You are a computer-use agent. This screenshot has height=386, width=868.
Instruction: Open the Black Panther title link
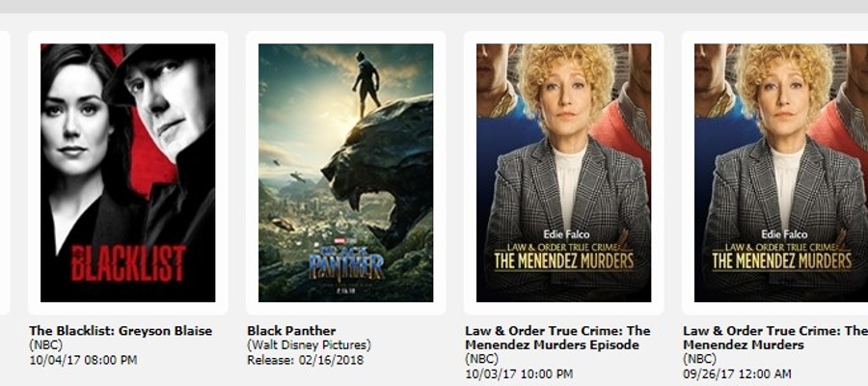click(291, 331)
